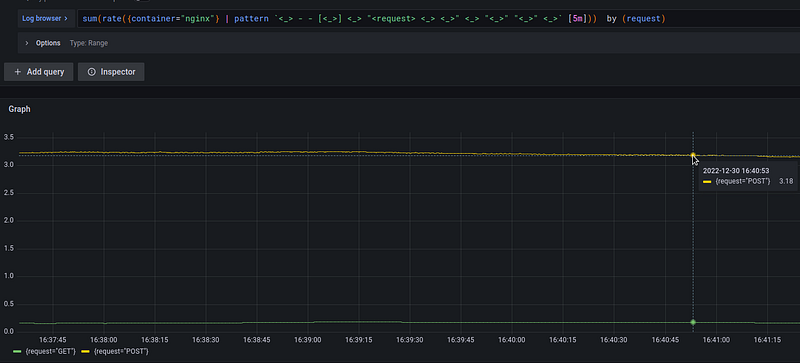This screenshot has width=800, height=363.
Task: Click the Graph panel title
Action: point(19,109)
